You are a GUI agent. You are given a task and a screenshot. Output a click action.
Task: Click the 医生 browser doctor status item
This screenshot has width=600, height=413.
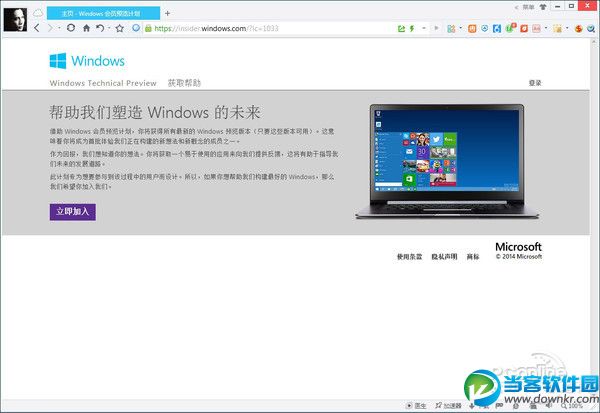tap(416, 405)
